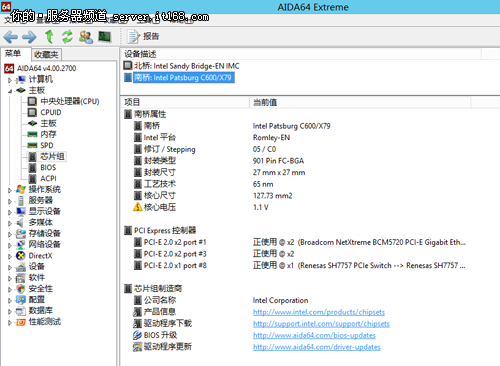Click the 设备 icon in the tree
The image size is (500, 366).
click(x=21, y=267)
